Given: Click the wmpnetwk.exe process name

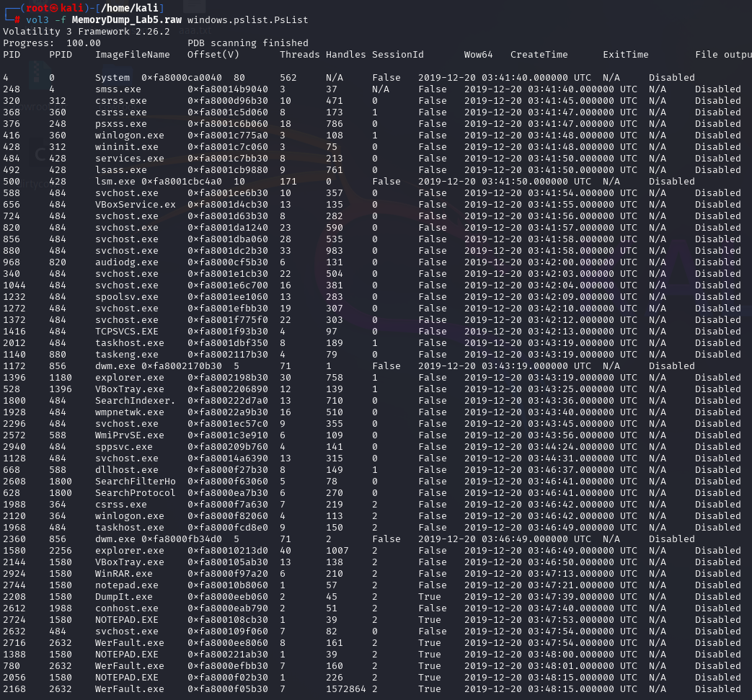Looking at the screenshot, I should coord(130,412).
